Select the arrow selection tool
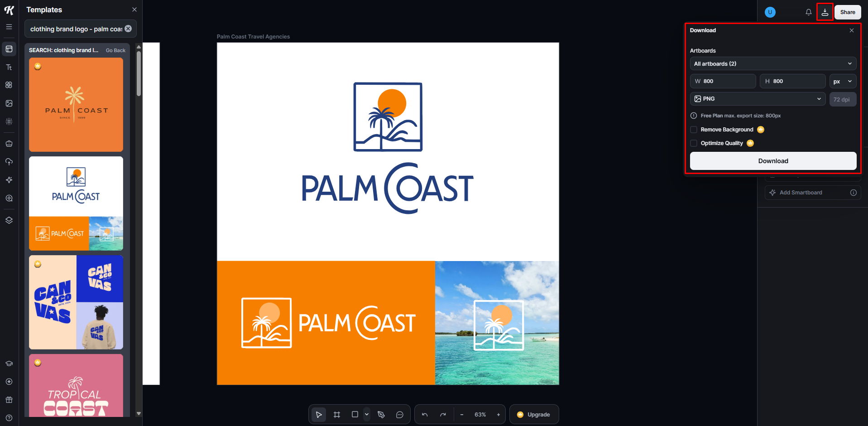Screen dimensions: 868x426 click(x=318, y=414)
